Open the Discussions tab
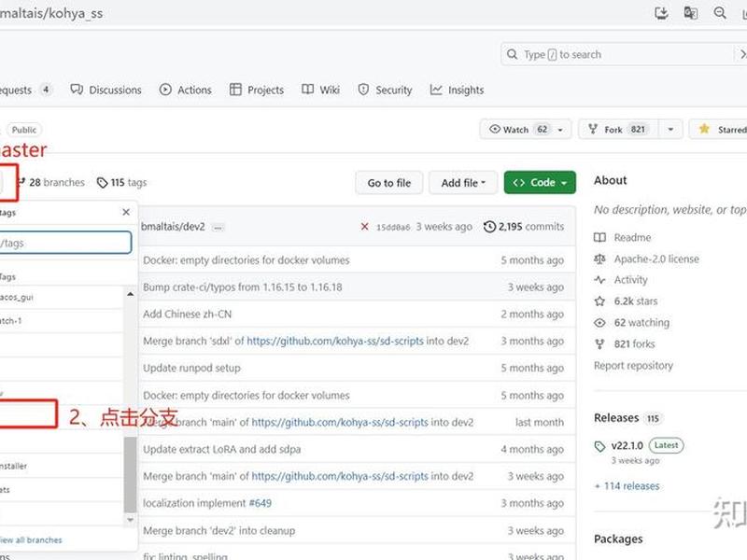This screenshot has height=560, width=747. [x=106, y=90]
